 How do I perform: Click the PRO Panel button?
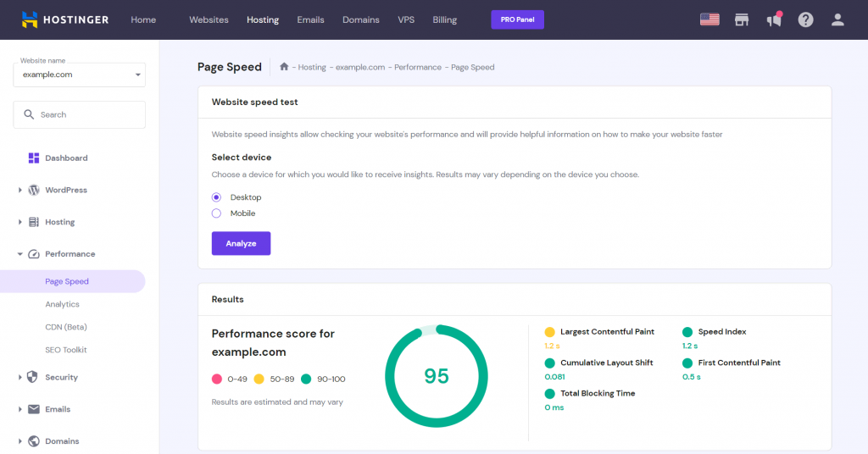tap(517, 19)
